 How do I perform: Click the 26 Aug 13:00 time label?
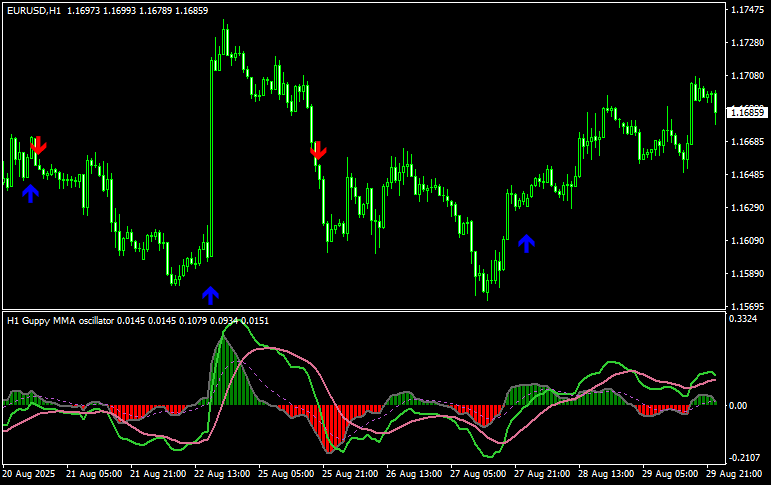414,474
